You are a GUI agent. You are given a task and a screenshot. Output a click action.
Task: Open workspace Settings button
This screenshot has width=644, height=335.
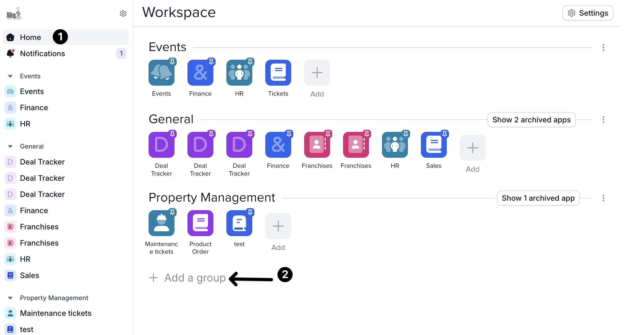[588, 13]
